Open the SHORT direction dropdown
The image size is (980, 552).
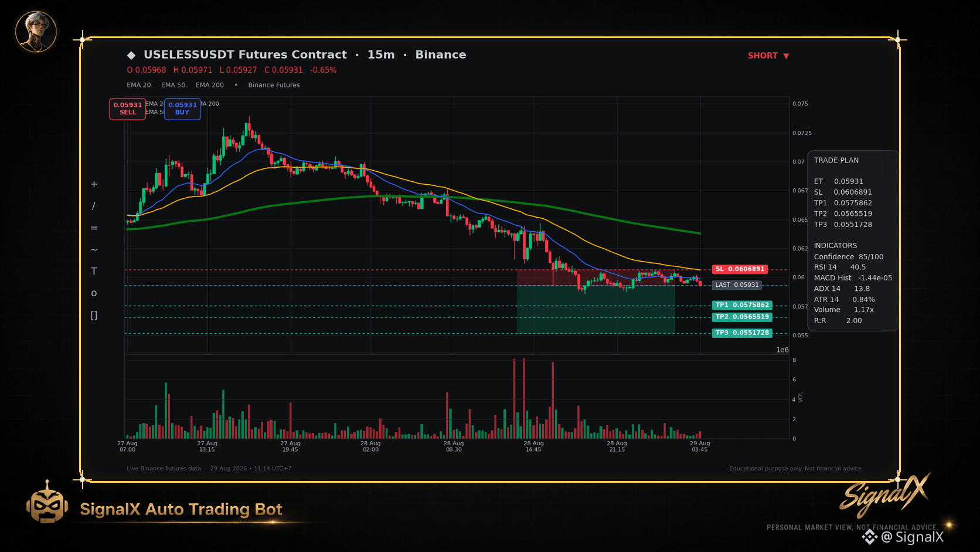pos(768,56)
